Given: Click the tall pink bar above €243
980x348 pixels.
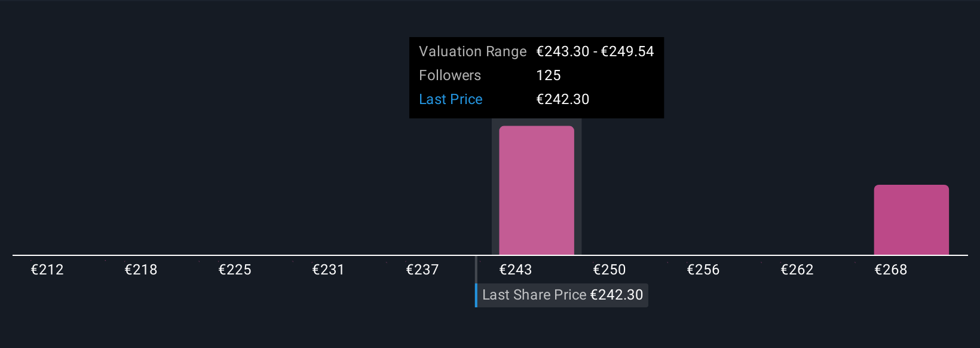Looking at the screenshot, I should coord(536,190).
